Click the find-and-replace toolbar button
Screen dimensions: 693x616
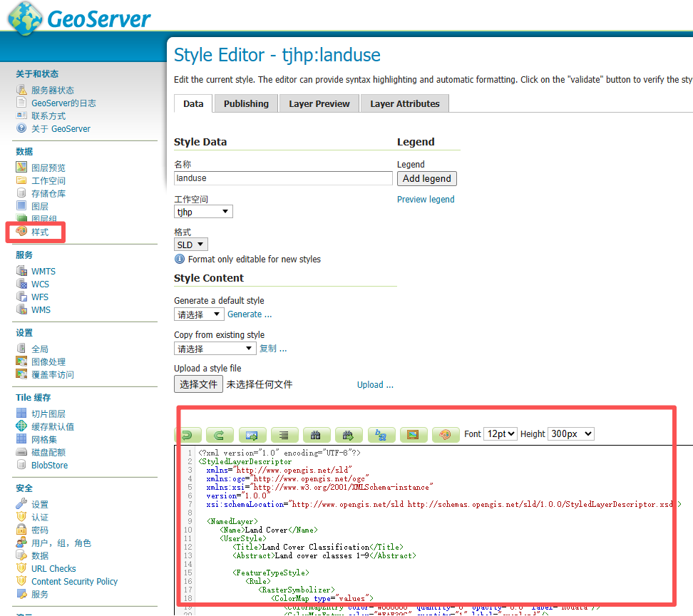point(381,436)
